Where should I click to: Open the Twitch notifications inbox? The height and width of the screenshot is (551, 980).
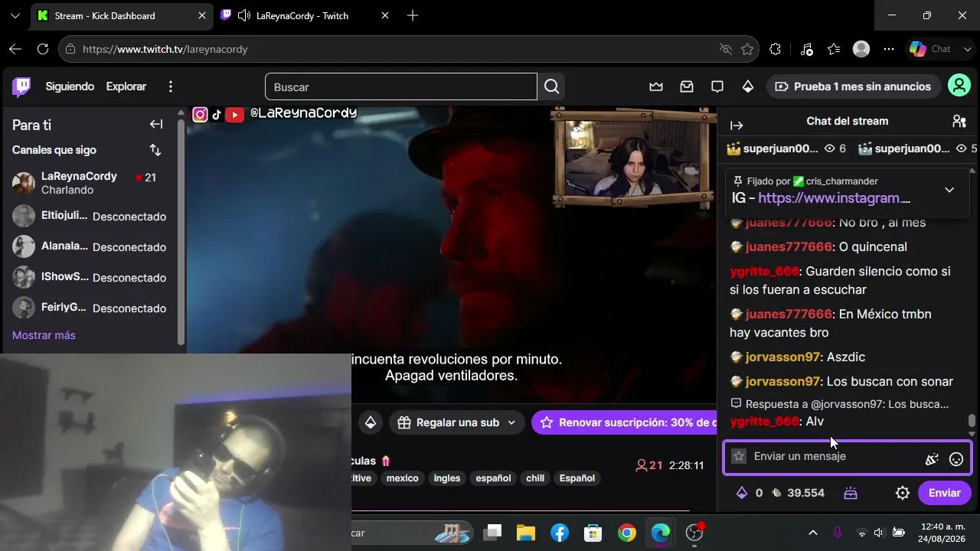point(687,86)
